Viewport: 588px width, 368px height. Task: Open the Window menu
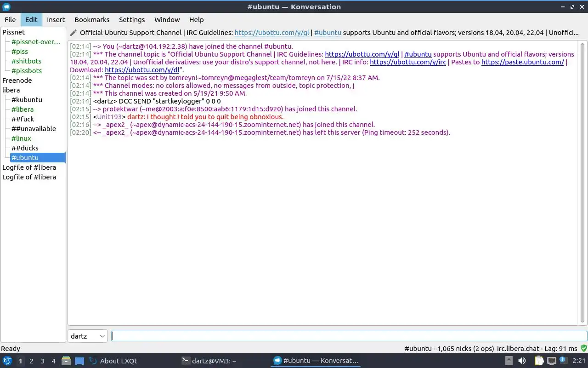167,20
